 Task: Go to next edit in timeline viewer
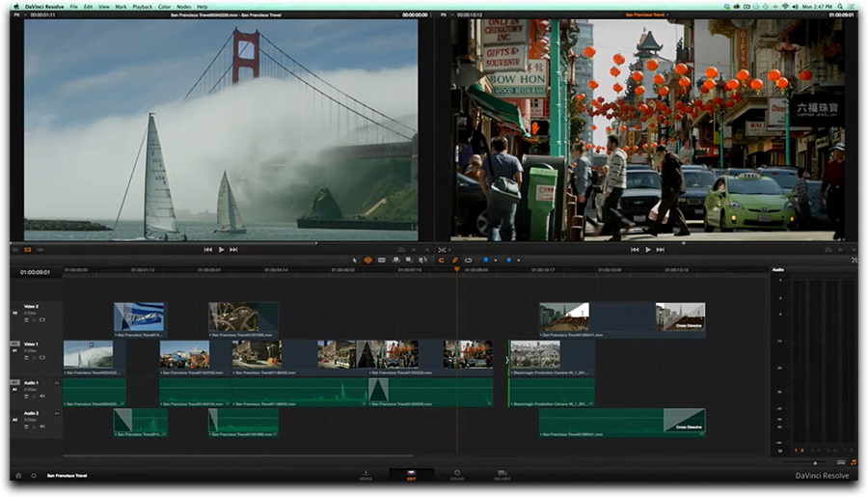point(661,250)
